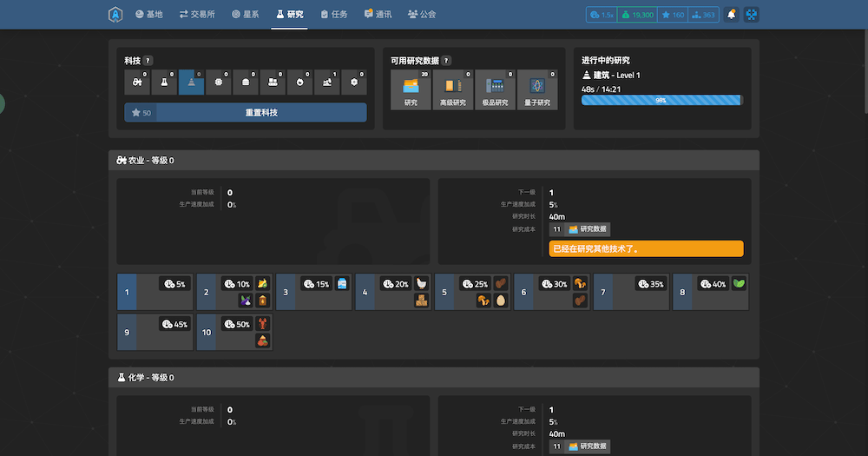Select agriculture level 5 tile with 25%
Image resolution: width=868 pixels, height=456 pixels.
tap(472, 292)
